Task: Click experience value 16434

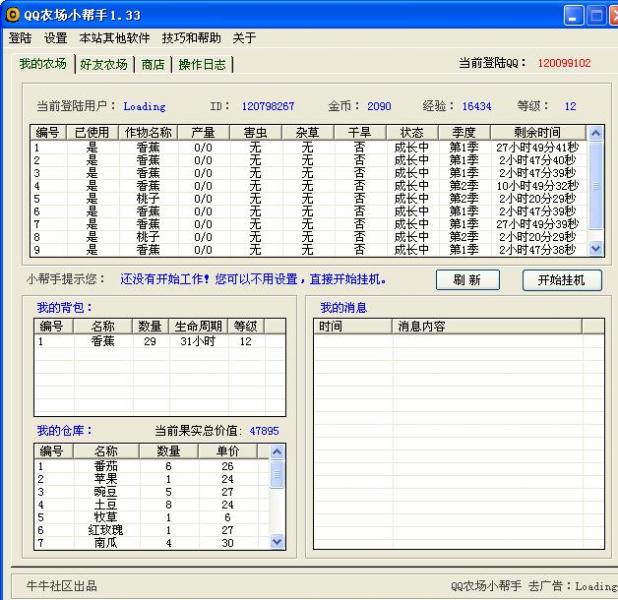Action: click(477, 106)
